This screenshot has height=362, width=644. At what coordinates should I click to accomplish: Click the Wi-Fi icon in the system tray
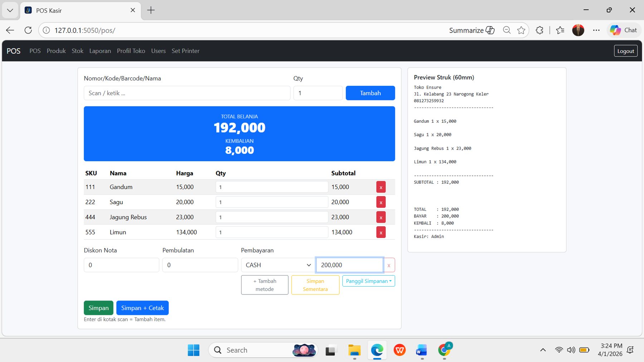pos(558,350)
